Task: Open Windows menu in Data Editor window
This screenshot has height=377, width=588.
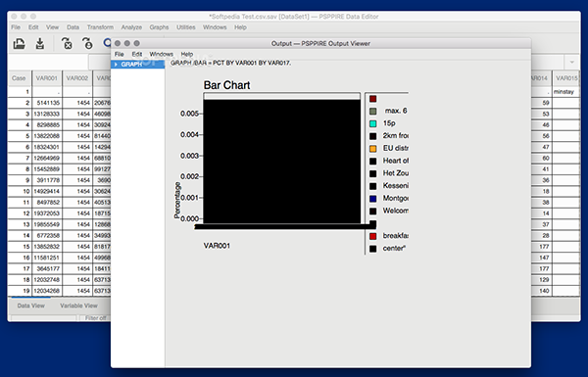Action: pos(215,27)
